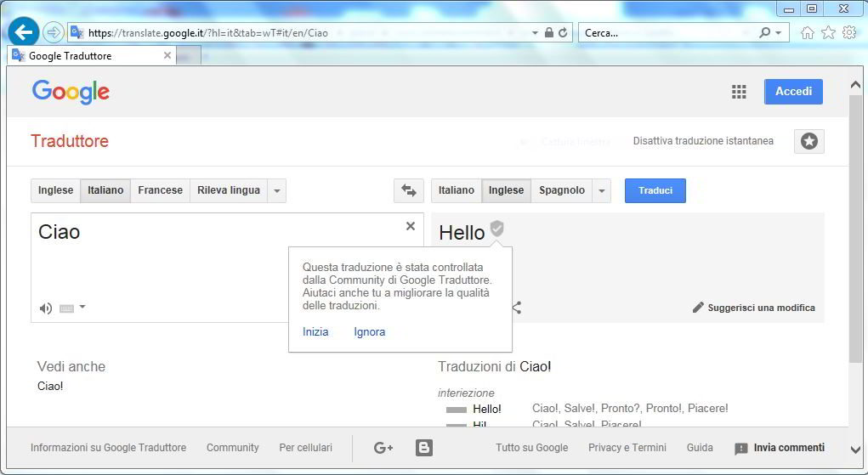The width and height of the screenshot is (868, 475).
Task: Click Disattiva traduzione istantanea
Action: 703,140
